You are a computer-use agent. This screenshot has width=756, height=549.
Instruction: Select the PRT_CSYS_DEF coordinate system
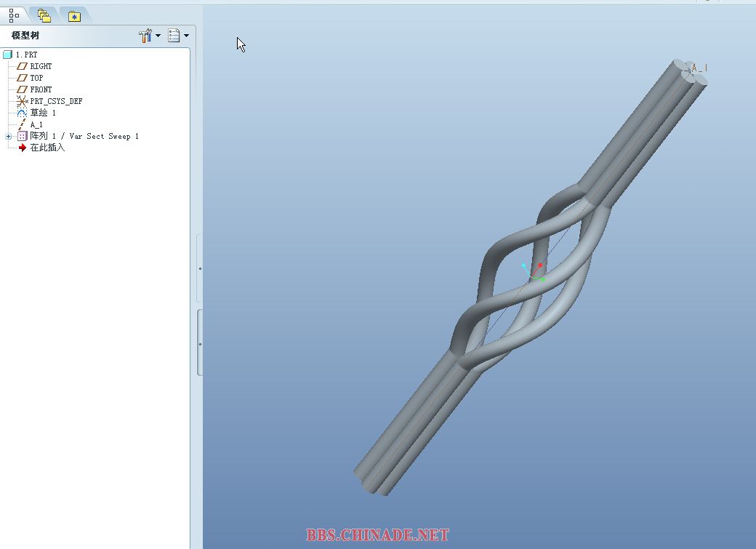56,101
